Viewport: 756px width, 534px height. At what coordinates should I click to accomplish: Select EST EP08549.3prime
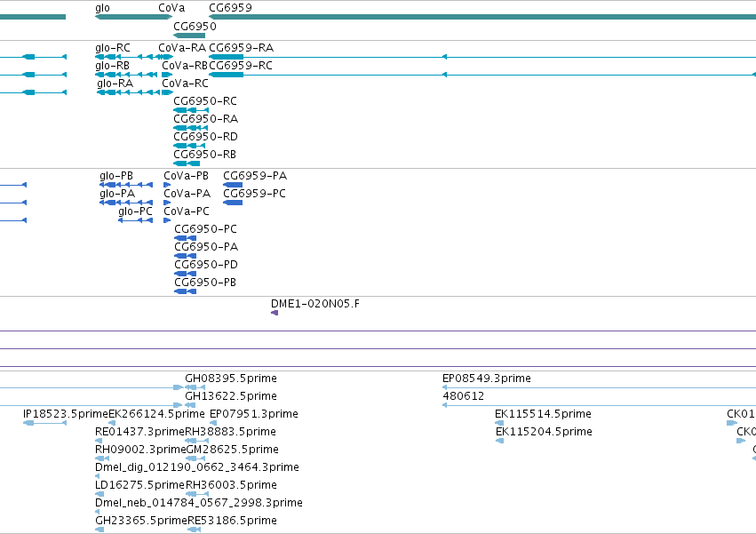click(x=487, y=379)
